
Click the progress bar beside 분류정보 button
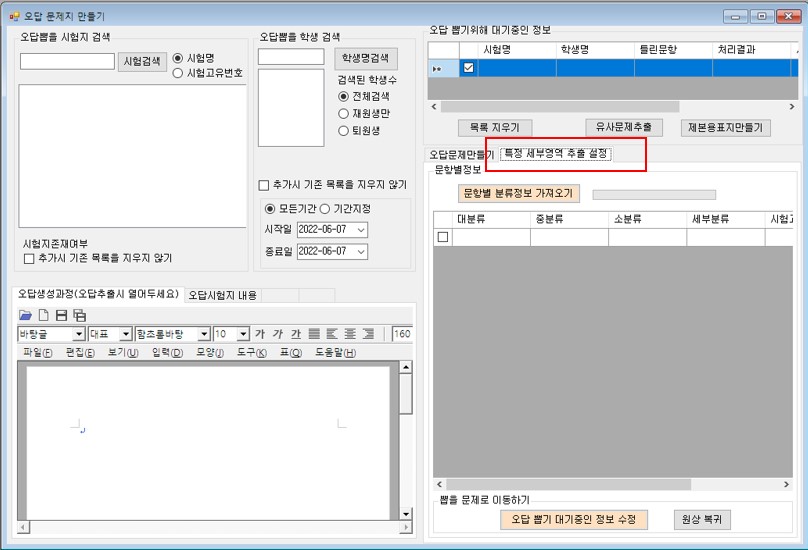[x=654, y=195]
